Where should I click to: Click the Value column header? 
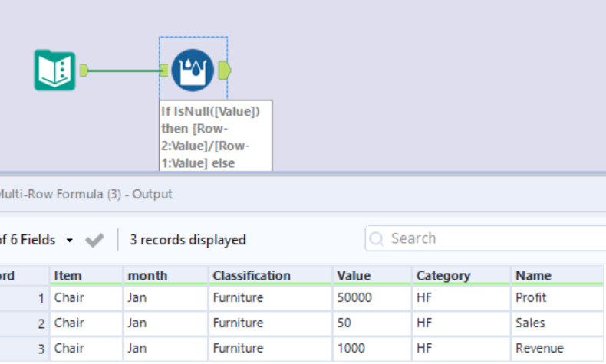[x=353, y=275]
